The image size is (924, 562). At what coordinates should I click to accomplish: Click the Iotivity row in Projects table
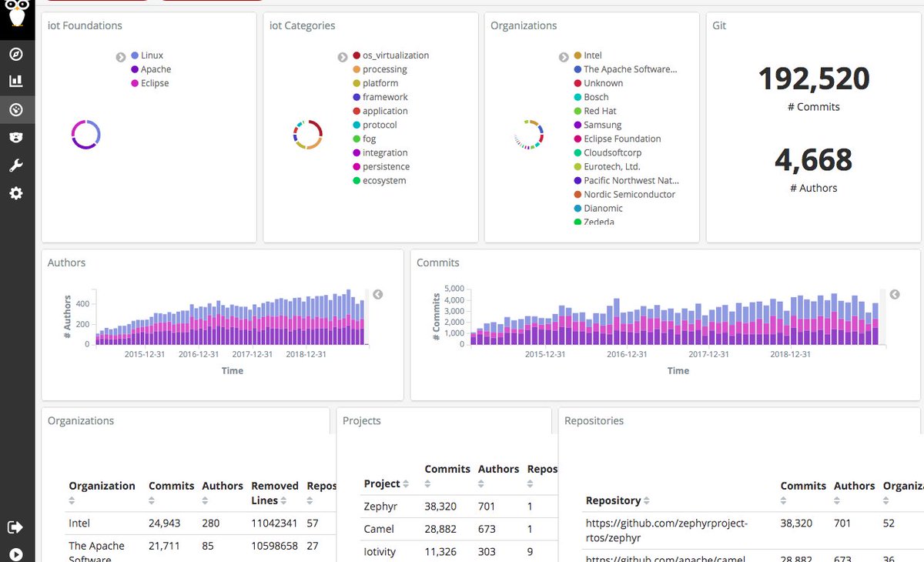click(460, 551)
